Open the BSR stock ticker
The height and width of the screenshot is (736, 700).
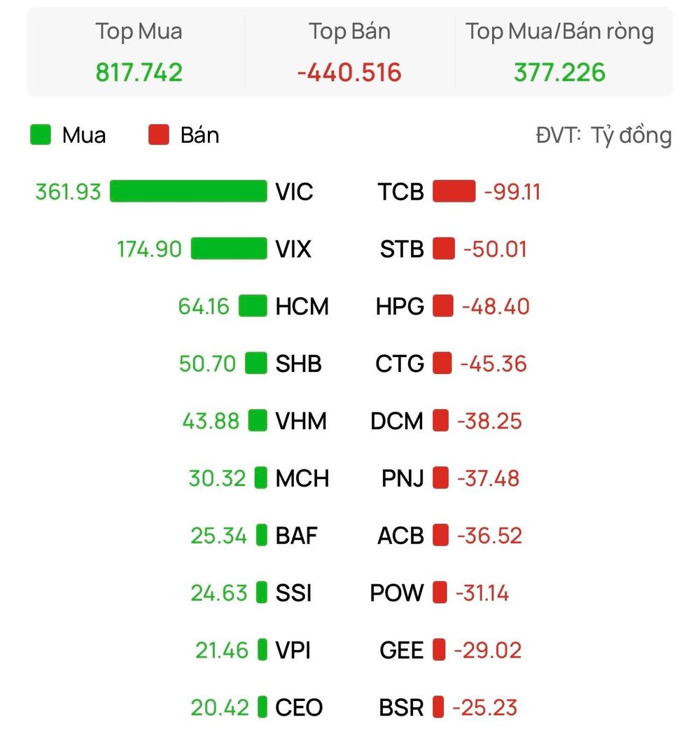tap(401, 707)
